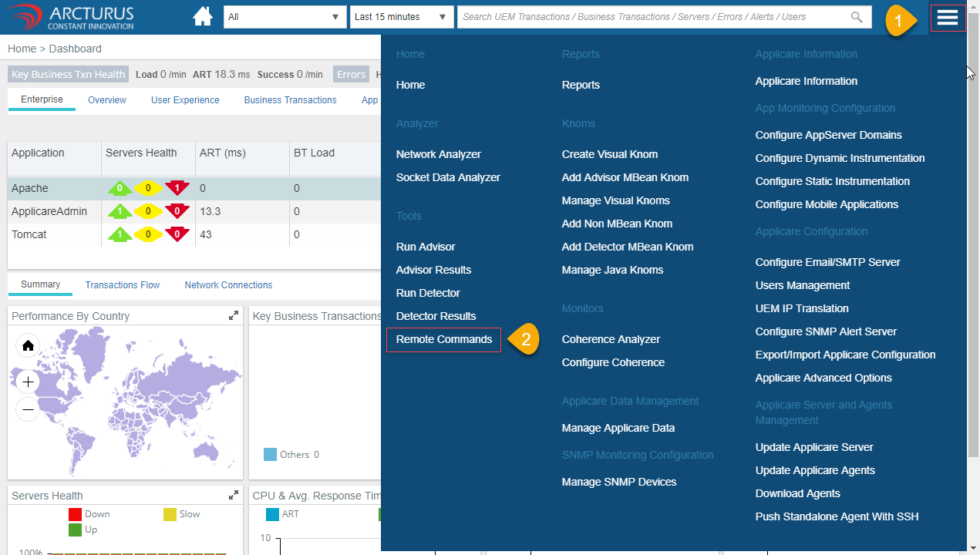
Task: Open the All filter dropdown
Action: coord(285,17)
